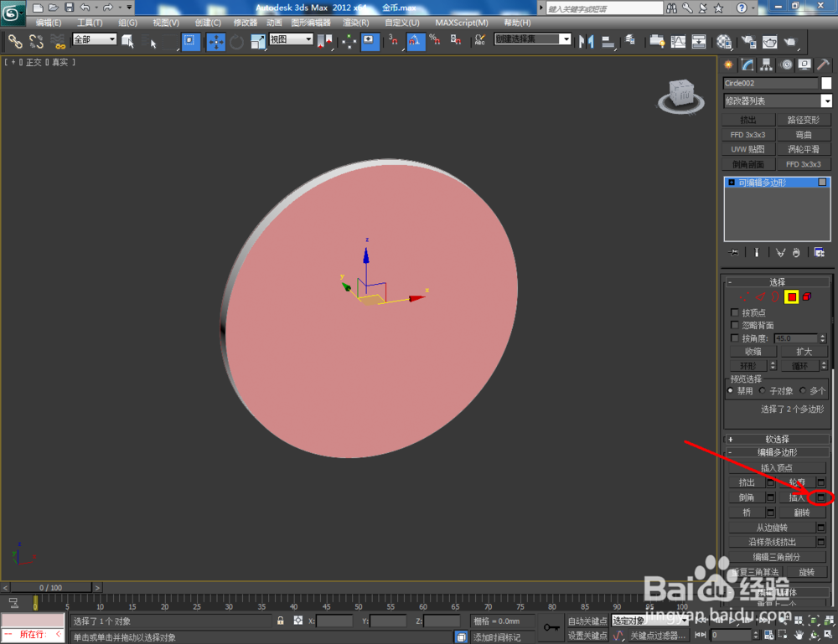This screenshot has height=644, width=838.
Task: Check the 按顶点 option
Action: (x=735, y=312)
